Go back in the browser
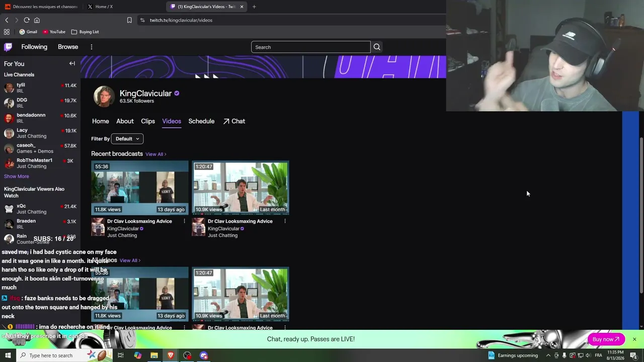The width and height of the screenshot is (644, 362). coord(7,20)
